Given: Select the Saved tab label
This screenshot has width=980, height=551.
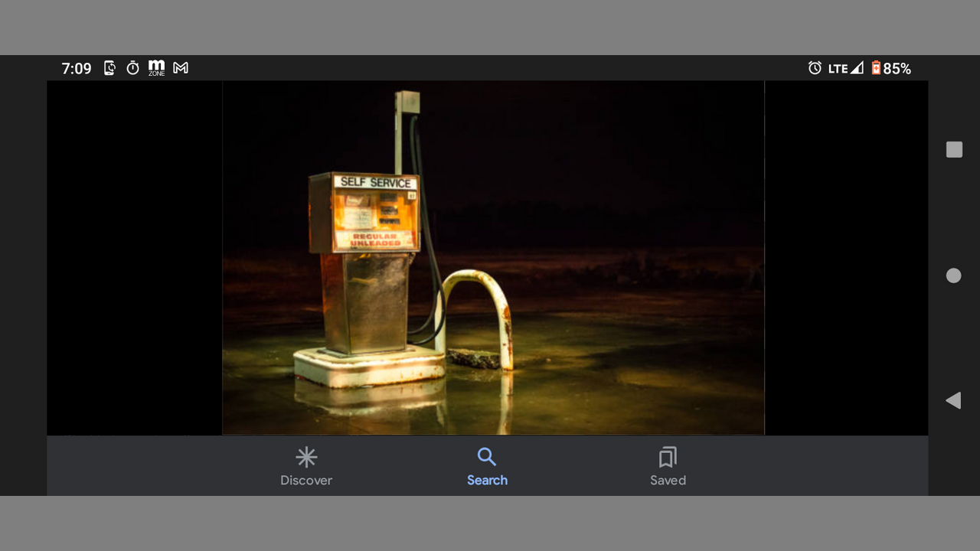Looking at the screenshot, I should pyautogui.click(x=668, y=481).
